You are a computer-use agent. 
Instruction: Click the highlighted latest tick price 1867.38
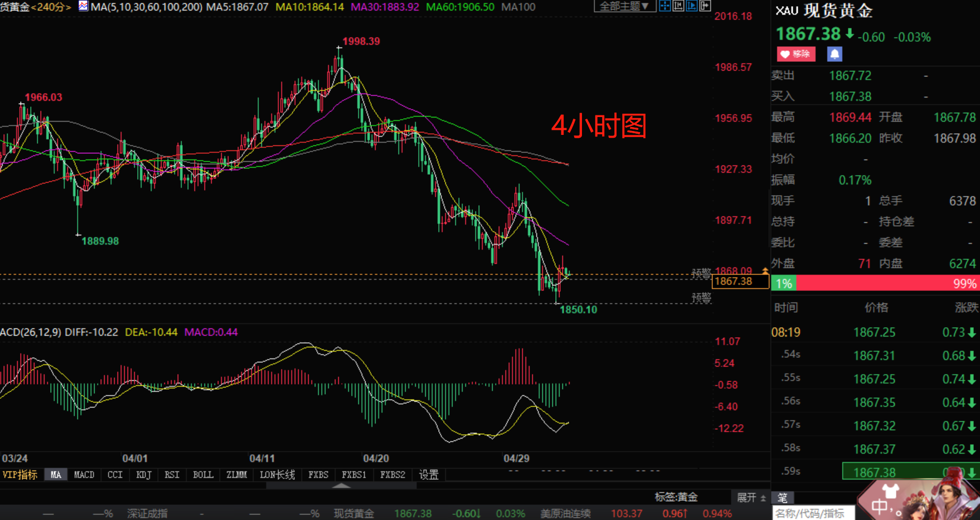click(x=875, y=473)
